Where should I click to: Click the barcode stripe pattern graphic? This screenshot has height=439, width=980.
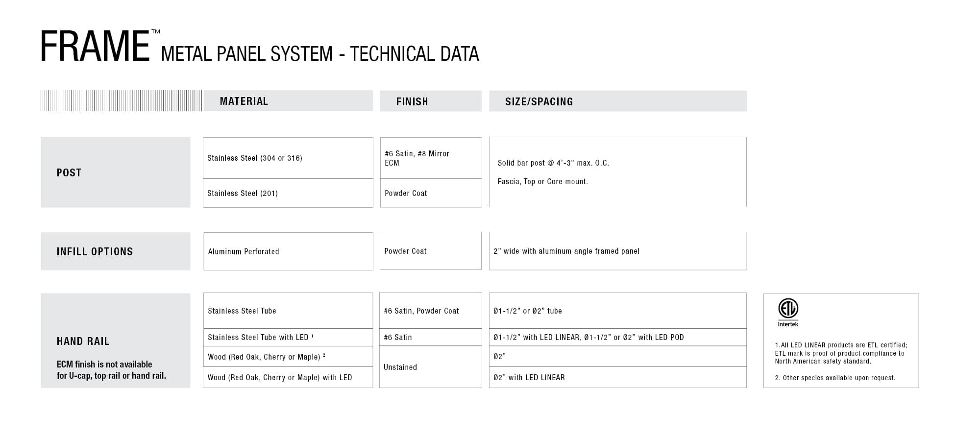click(121, 101)
